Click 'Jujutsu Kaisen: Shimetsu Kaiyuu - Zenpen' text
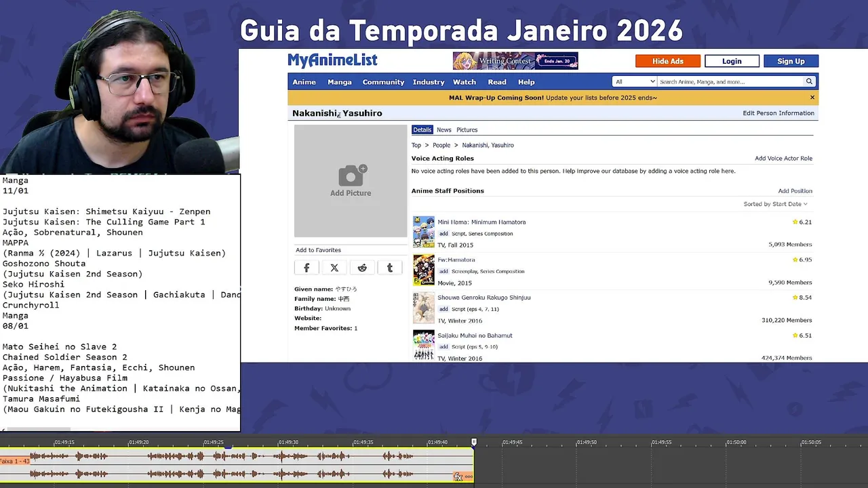Viewport: 868px width, 488px height. 106,211
